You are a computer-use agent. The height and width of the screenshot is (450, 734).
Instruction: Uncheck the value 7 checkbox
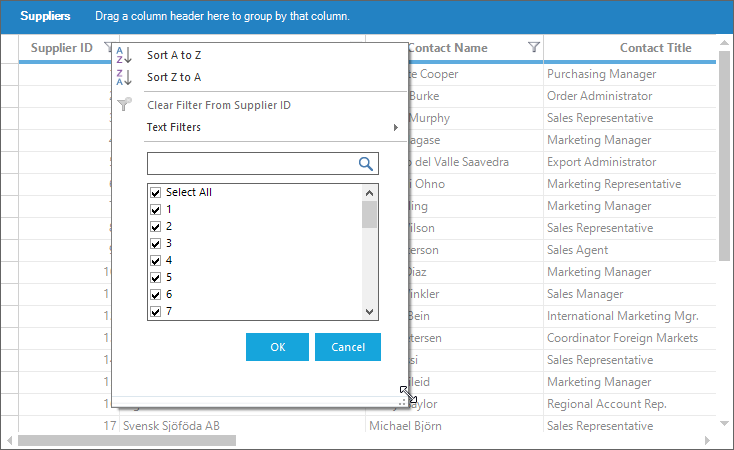coord(155,311)
